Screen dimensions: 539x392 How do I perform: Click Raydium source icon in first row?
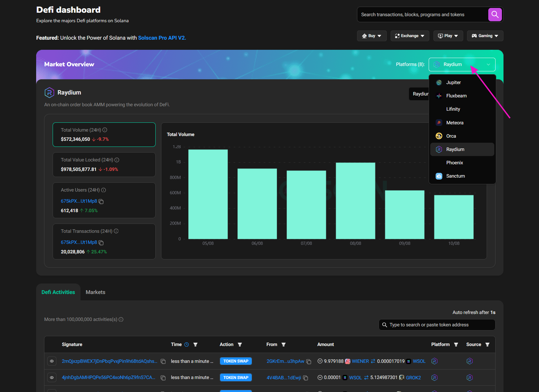point(470,361)
